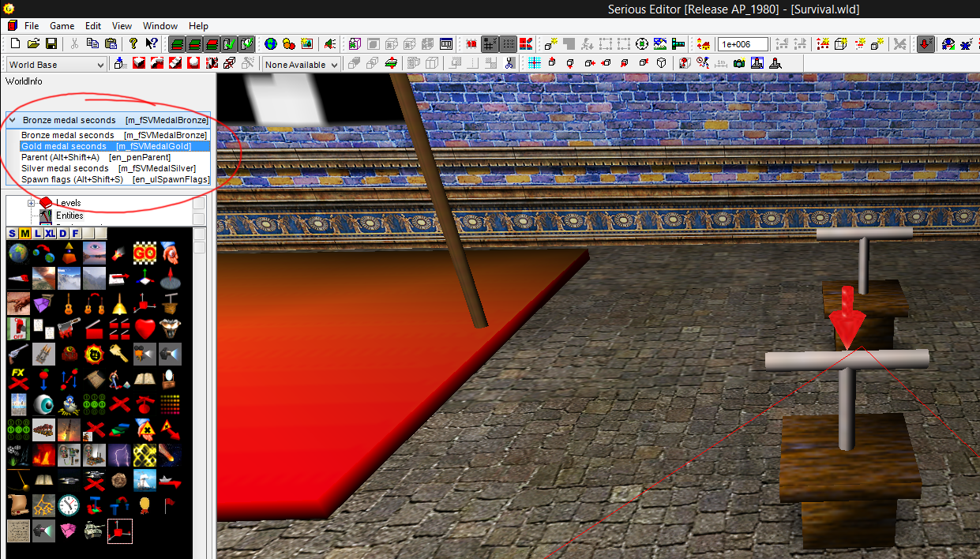Toggle the fifth mode button with checkmark and question mark
This screenshot has height=559, width=980.
(246, 44)
